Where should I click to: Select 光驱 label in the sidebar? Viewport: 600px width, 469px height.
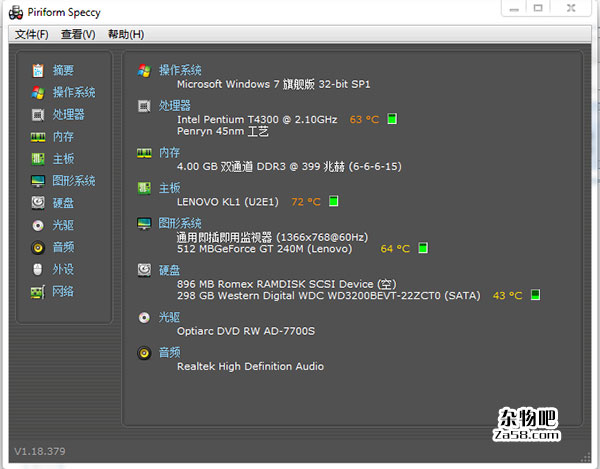63,225
